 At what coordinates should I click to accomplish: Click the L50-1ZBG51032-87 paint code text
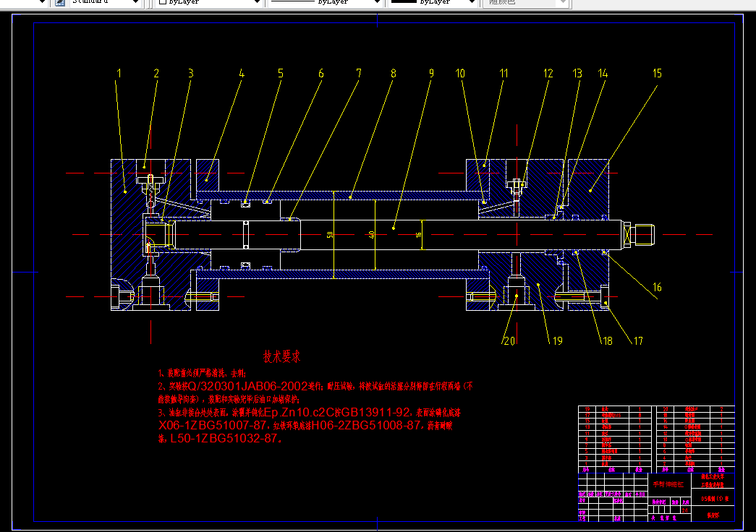pos(224,439)
